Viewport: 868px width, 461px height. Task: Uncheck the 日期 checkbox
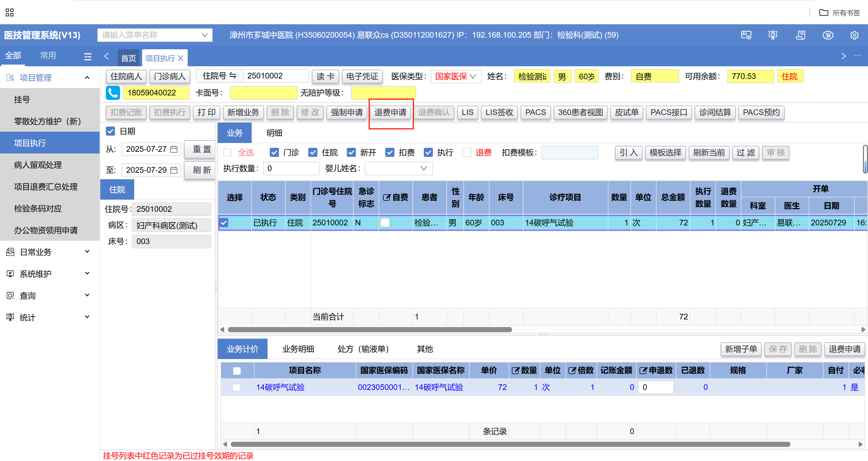(x=110, y=131)
